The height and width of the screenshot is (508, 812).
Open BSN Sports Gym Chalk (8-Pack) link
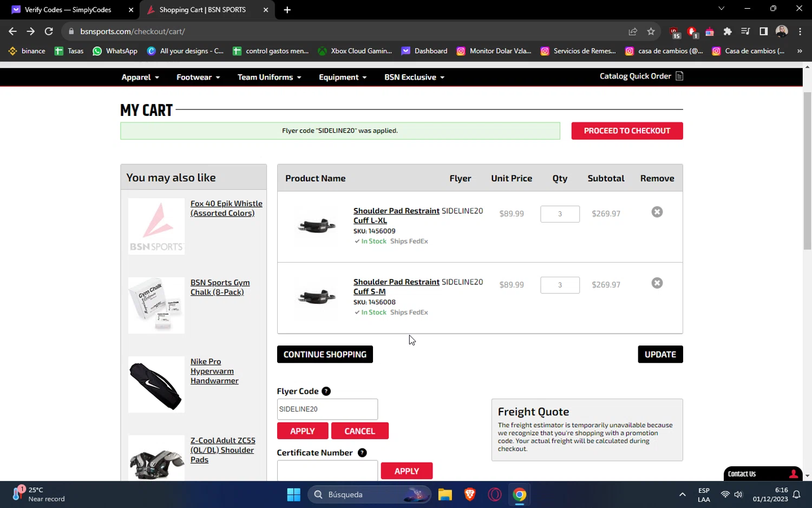[220, 288]
